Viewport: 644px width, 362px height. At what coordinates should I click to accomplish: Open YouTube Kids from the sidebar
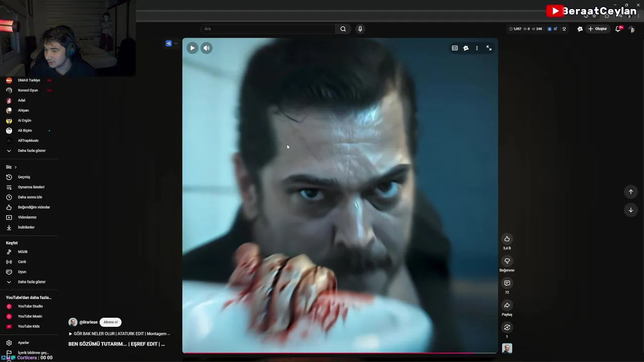coord(29,326)
